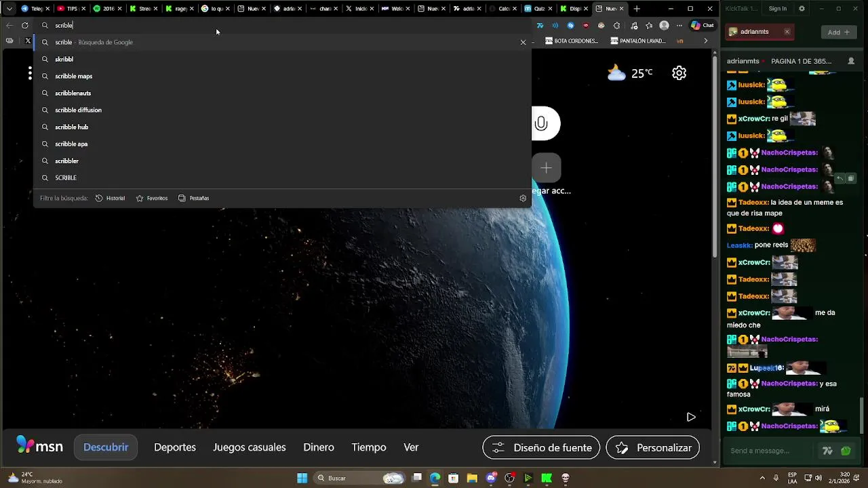Click the taskbar Buscar search box
Viewport: 868px width, 488px height.
(x=360, y=478)
